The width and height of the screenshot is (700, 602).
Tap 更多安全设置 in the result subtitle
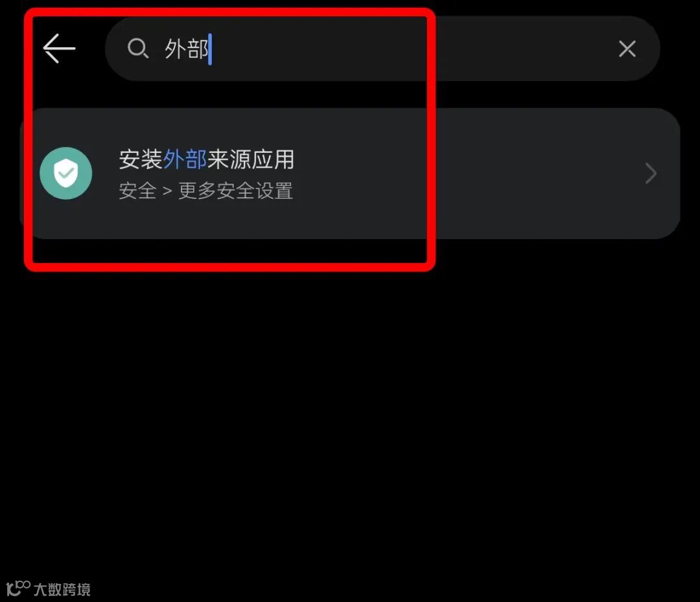click(x=236, y=191)
